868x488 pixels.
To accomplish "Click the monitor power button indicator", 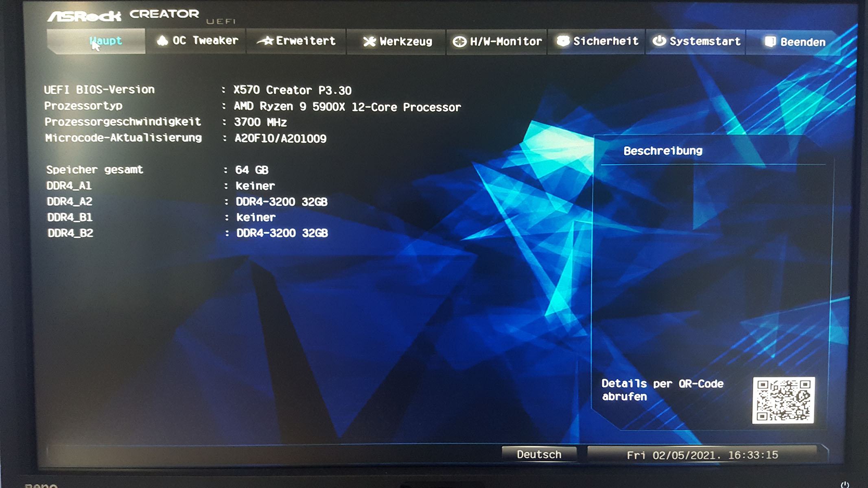I will point(845,484).
